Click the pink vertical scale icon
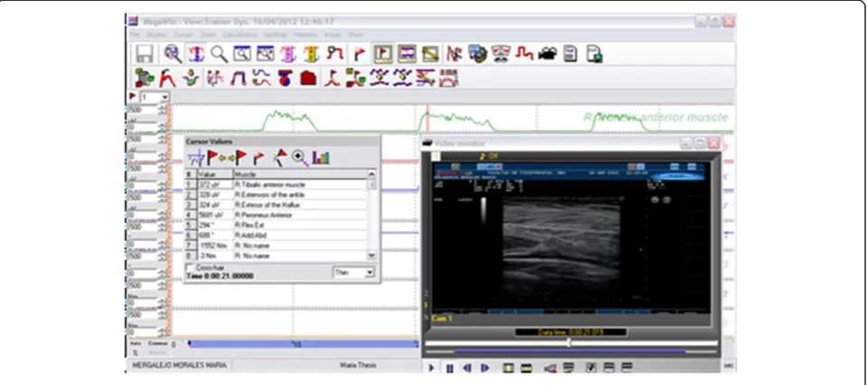The image size is (868, 385). tap(288, 53)
